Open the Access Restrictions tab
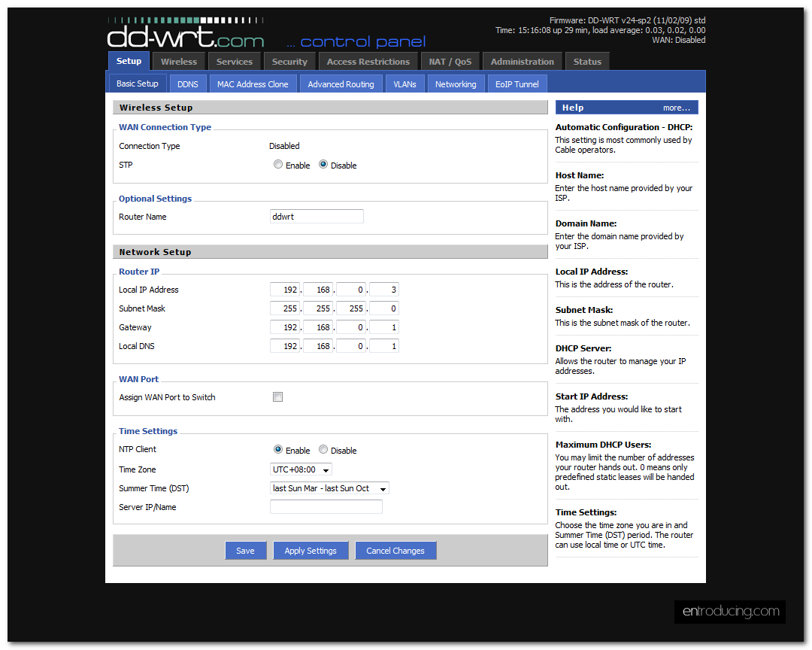Image resolution: width=812 pixels, height=650 pixels. click(x=368, y=62)
